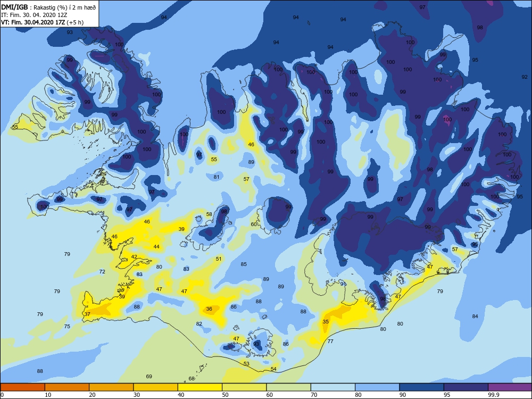Choose the 70–80 pale blue legend swatch
Viewport: 532px width, 399px height.
(x=333, y=387)
